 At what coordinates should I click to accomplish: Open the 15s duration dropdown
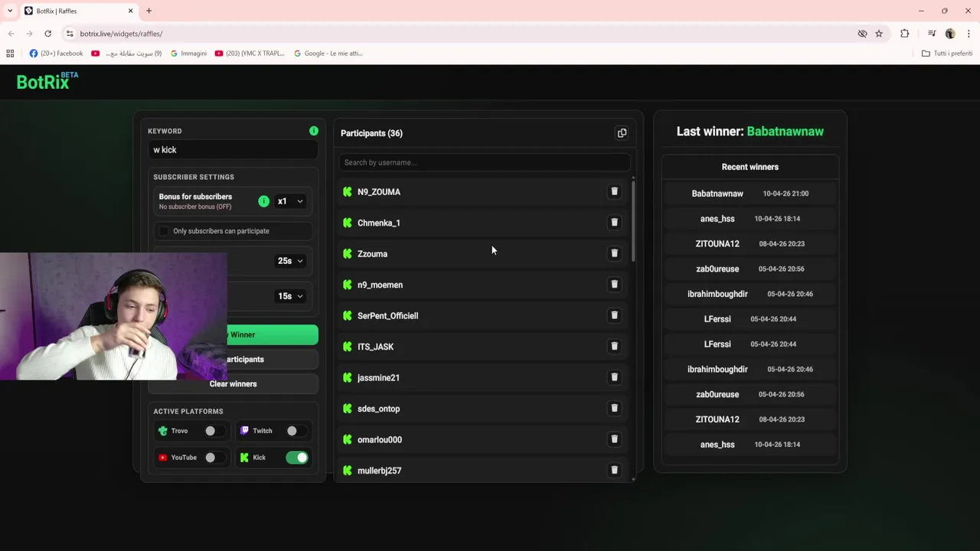[x=290, y=296]
